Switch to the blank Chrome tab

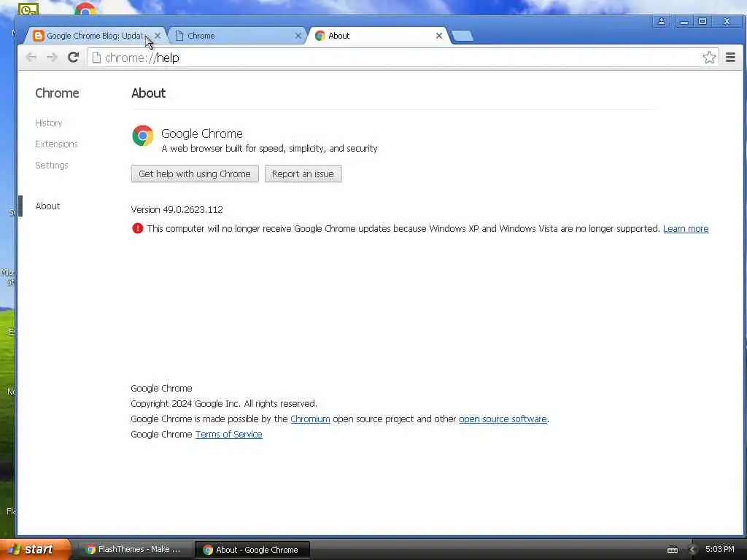pyautogui.click(x=237, y=36)
